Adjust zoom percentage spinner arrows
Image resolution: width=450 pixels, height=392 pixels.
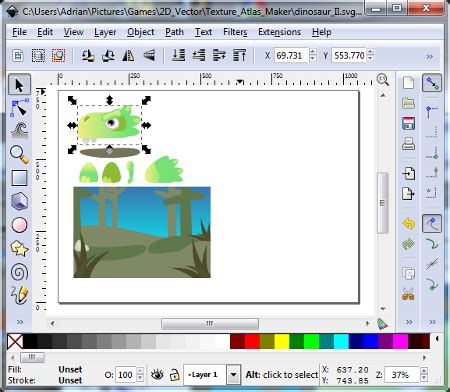(424, 375)
